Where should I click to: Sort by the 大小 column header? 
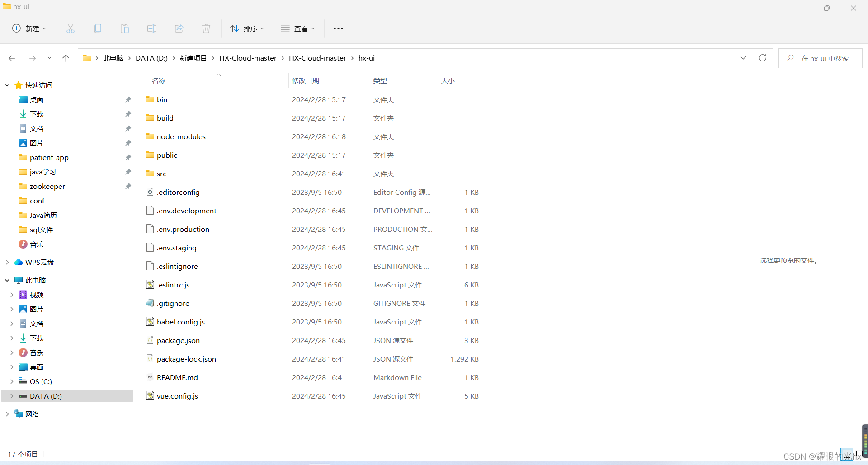(448, 80)
